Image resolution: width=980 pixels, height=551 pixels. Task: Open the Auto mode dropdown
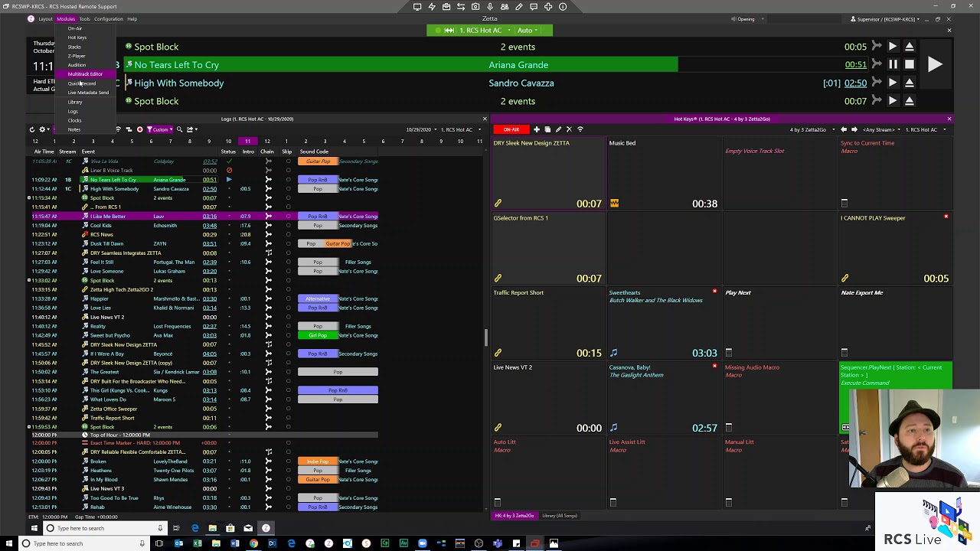pyautogui.click(x=528, y=30)
